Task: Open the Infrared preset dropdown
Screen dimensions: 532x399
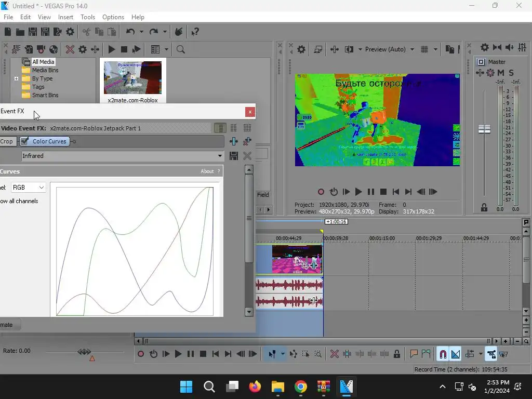Action: pyautogui.click(x=220, y=156)
